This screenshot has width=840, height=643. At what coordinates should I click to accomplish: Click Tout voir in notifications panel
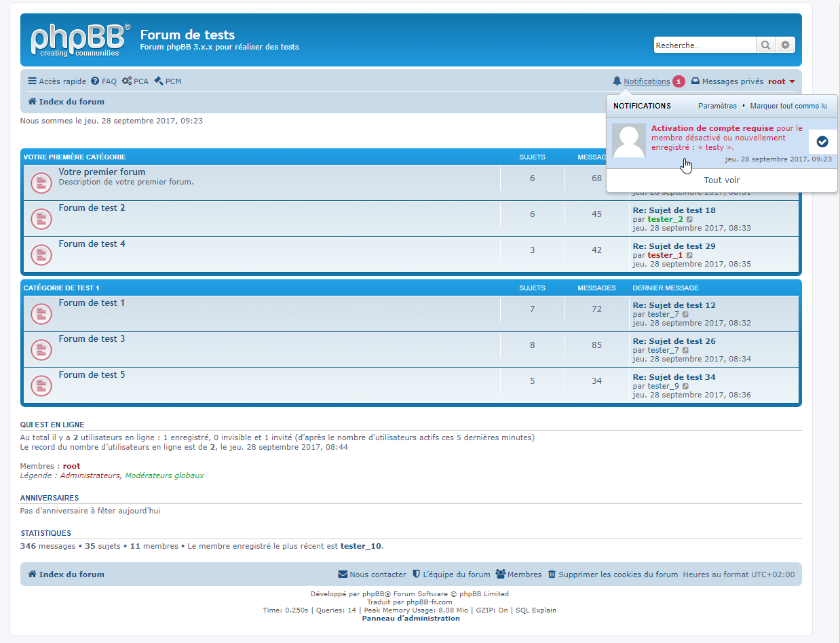[x=722, y=180]
